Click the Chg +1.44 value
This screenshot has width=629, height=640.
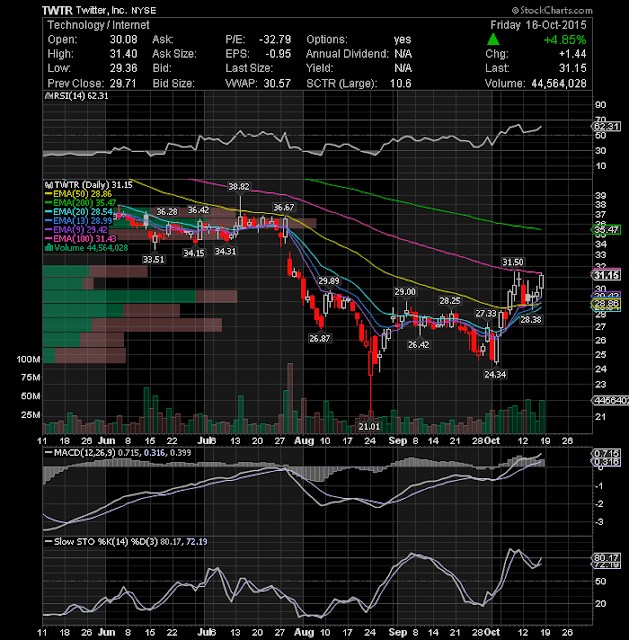573,54
